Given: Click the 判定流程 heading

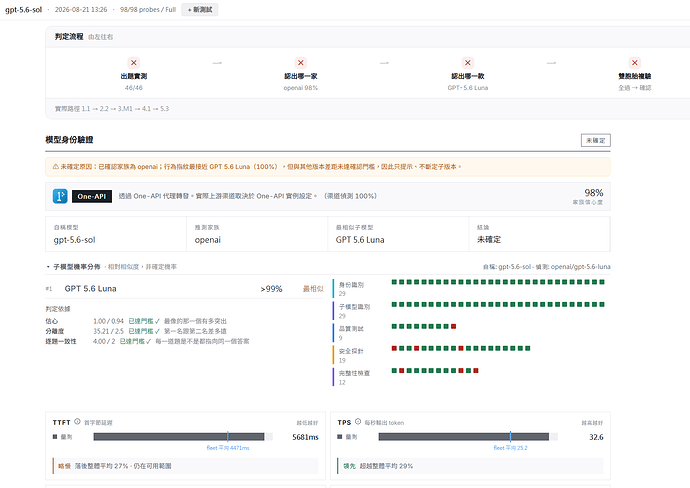Looking at the screenshot, I should pos(69,37).
